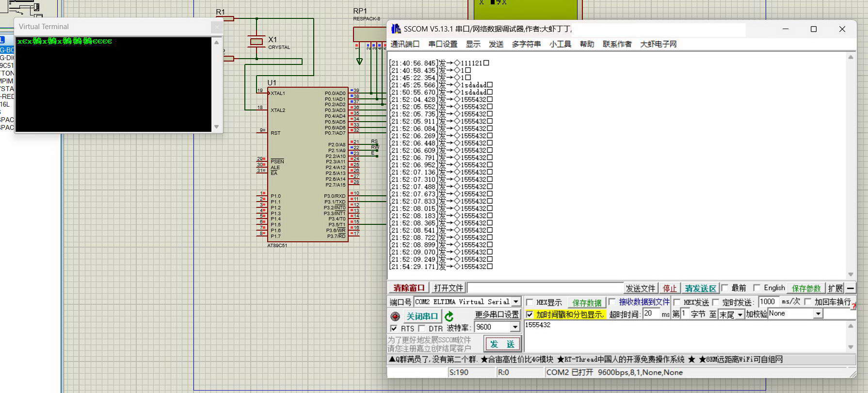This screenshot has width=868, height=393.
Task: Open the 联系作者 menu
Action: click(x=617, y=44)
